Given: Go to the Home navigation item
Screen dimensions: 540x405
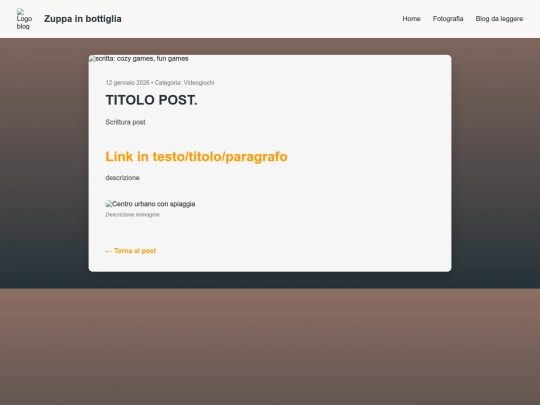Looking at the screenshot, I should [411, 19].
